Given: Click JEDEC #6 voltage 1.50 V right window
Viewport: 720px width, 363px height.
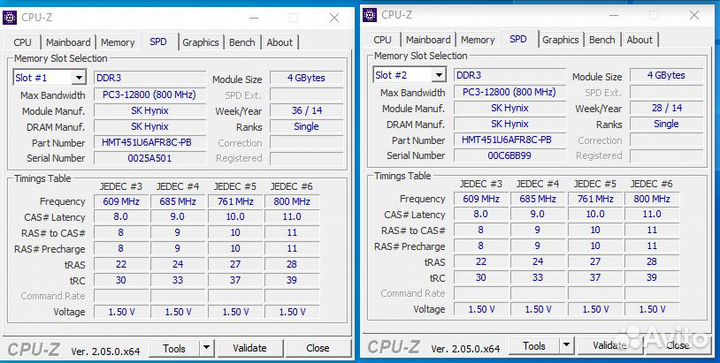Looking at the screenshot, I should click(x=652, y=309).
